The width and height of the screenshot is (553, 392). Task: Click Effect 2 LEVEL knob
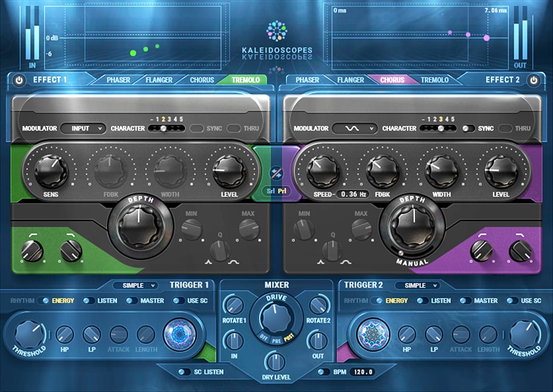(501, 171)
